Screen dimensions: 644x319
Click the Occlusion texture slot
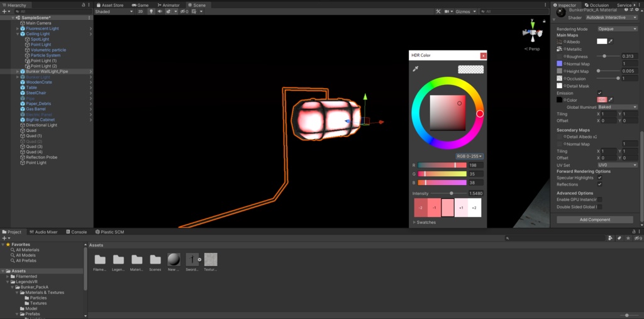(559, 79)
